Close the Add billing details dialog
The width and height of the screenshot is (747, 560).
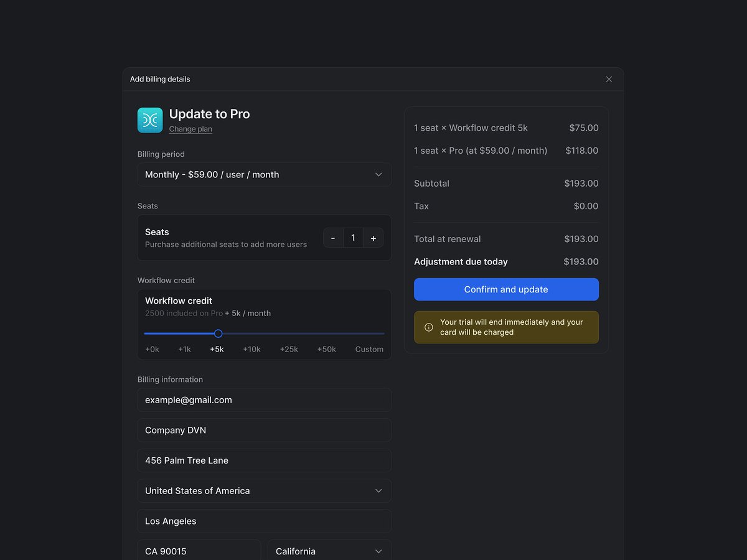[609, 79]
